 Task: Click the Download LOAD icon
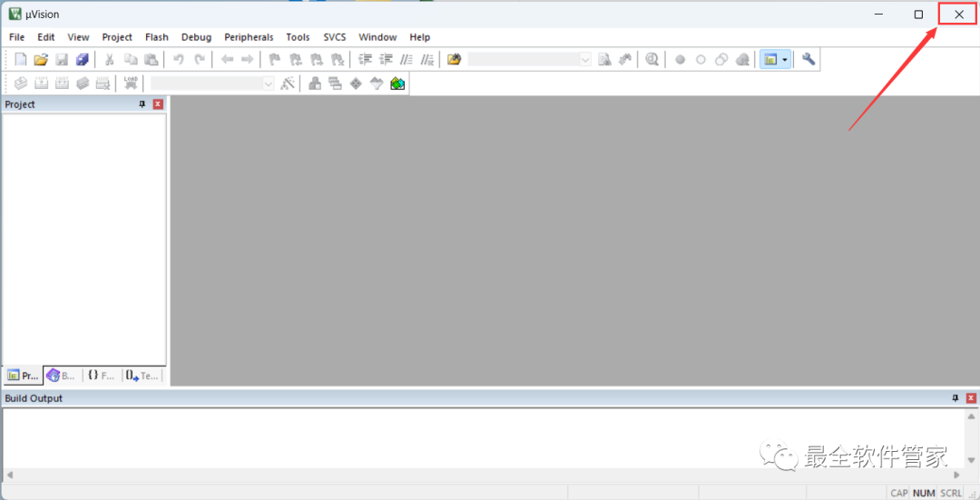click(131, 83)
